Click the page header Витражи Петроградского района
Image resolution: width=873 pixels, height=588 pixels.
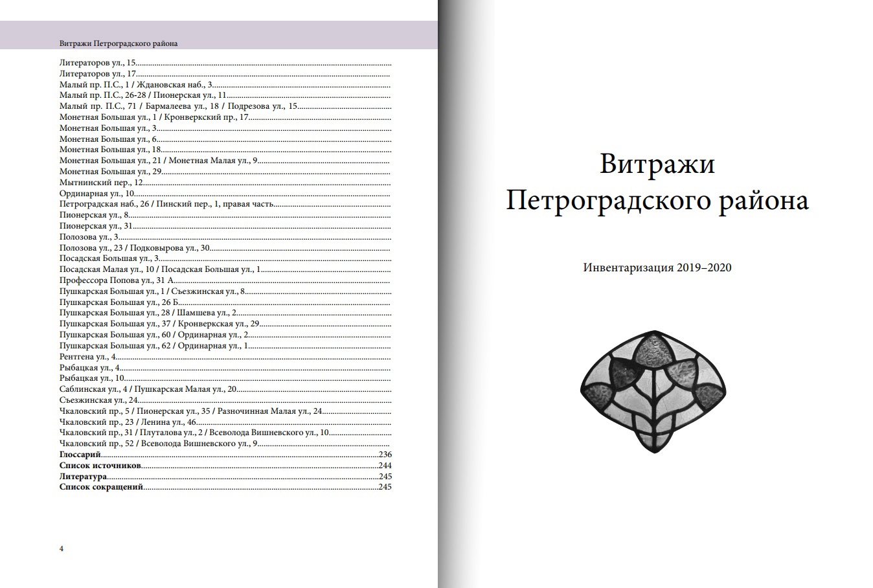(119, 44)
